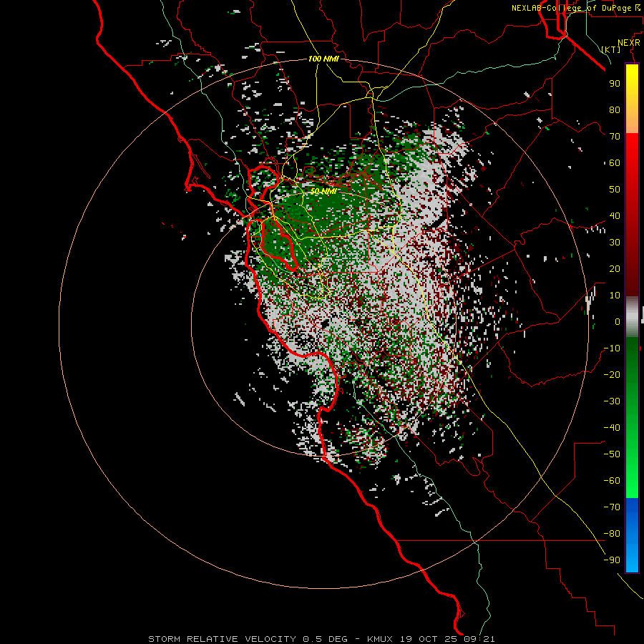Click the -90 value on velocity scale

tap(612, 560)
